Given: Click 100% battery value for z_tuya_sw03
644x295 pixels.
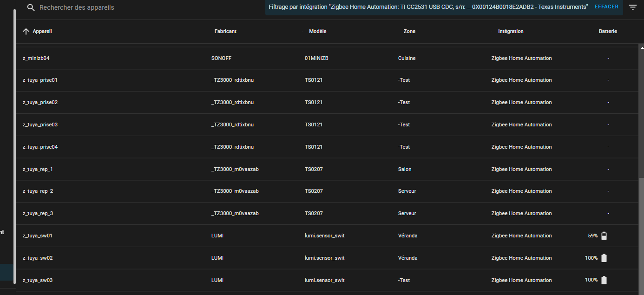Looking at the screenshot, I should pos(591,280).
